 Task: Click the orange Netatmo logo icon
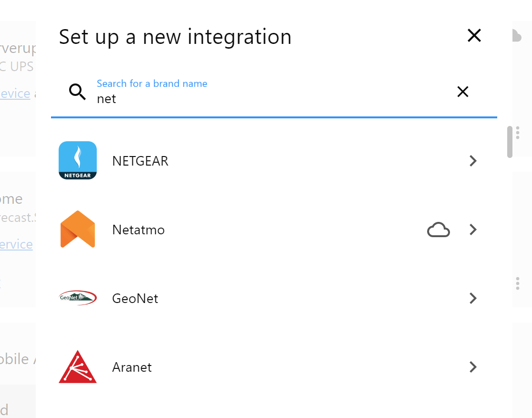(x=78, y=230)
